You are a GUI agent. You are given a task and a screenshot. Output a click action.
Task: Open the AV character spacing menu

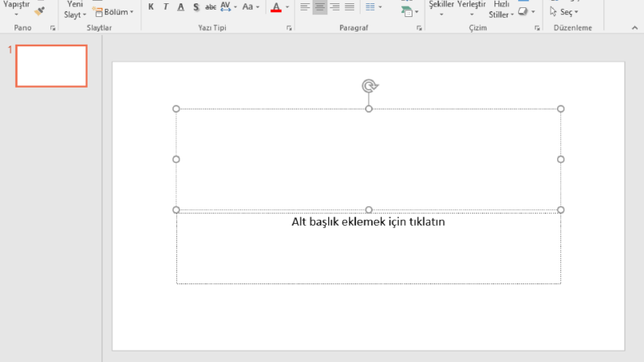tap(229, 7)
